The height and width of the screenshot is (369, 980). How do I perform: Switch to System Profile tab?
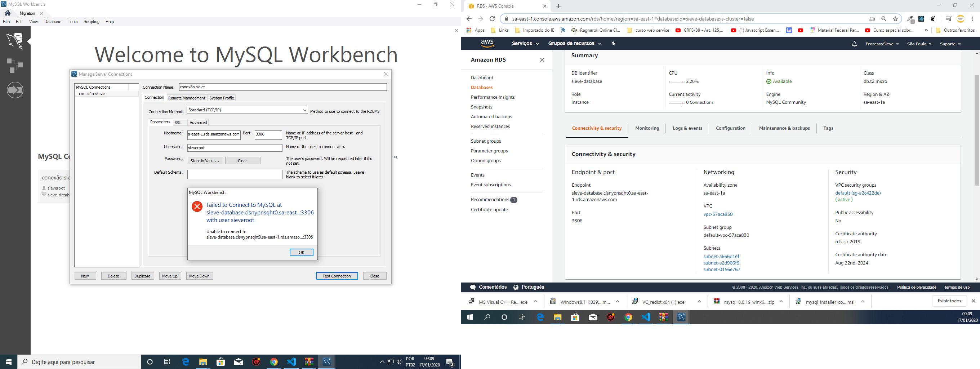click(x=222, y=98)
